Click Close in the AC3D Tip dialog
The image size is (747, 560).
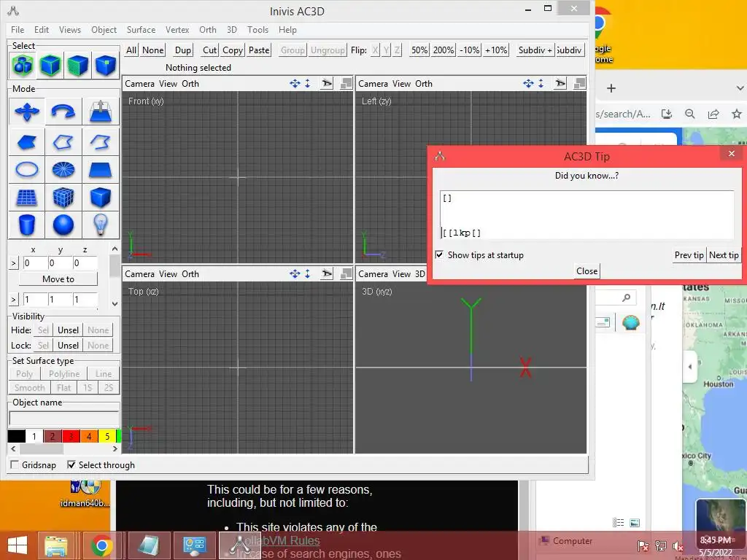point(587,271)
